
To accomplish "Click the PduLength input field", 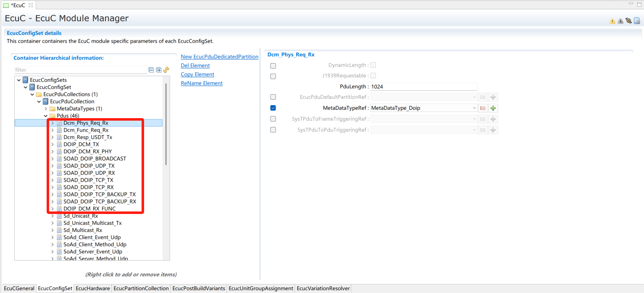I will (x=423, y=87).
